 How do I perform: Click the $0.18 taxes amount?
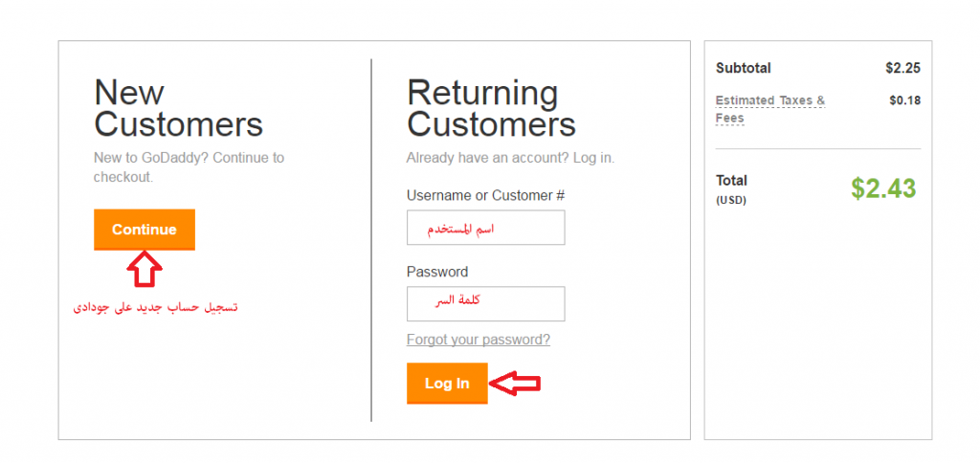[904, 100]
